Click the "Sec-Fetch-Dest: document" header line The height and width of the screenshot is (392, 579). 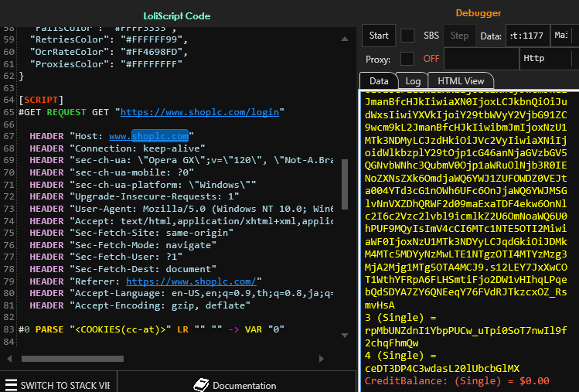click(x=123, y=269)
